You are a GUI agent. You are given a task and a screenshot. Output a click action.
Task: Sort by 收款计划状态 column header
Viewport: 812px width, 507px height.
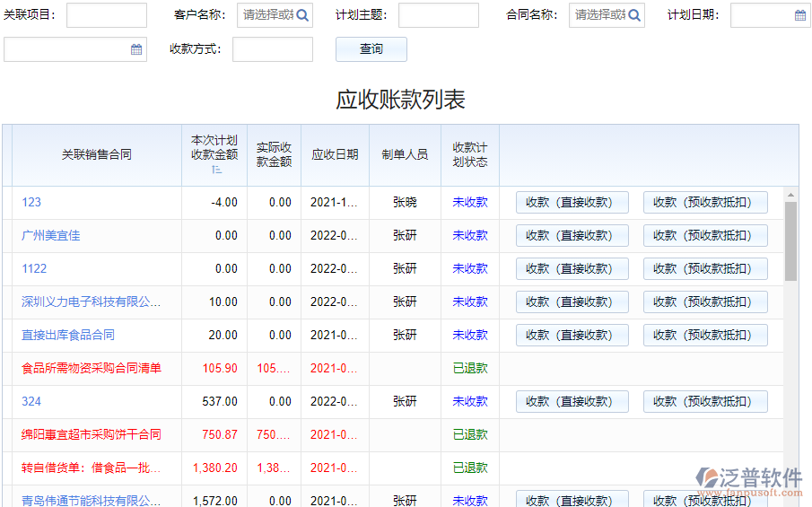470,155
